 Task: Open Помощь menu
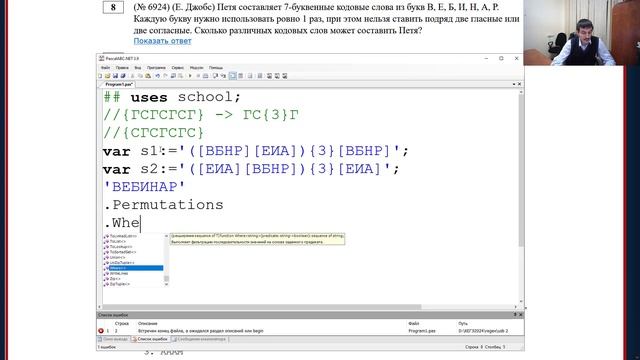216,68
